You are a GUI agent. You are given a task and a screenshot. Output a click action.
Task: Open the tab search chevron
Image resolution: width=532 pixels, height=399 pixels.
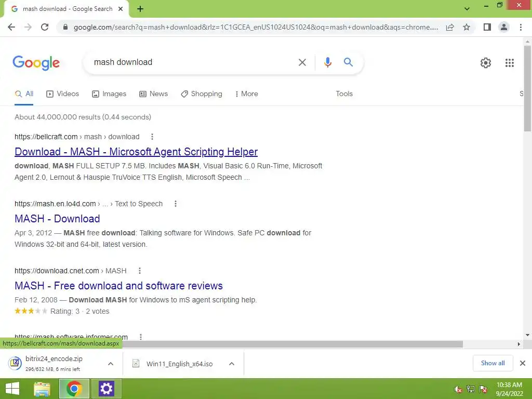click(467, 9)
